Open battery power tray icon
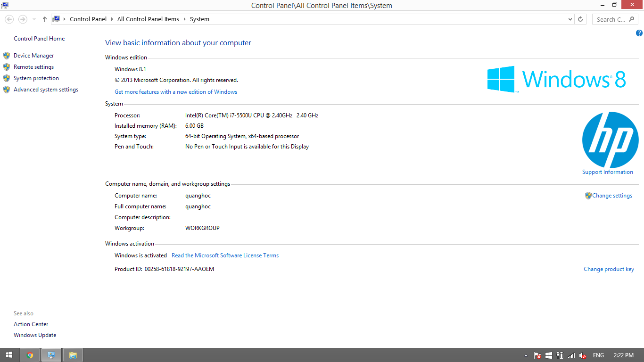 click(x=560, y=355)
